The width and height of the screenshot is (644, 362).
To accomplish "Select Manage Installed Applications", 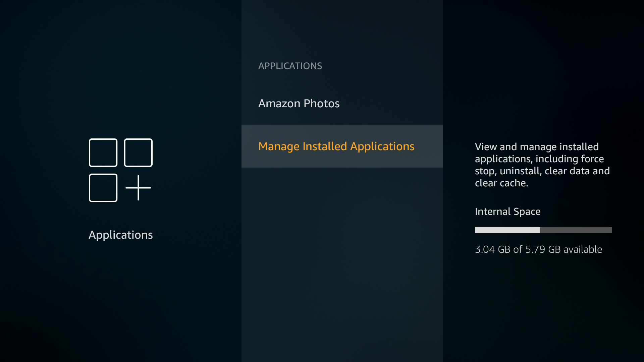I will [x=336, y=146].
